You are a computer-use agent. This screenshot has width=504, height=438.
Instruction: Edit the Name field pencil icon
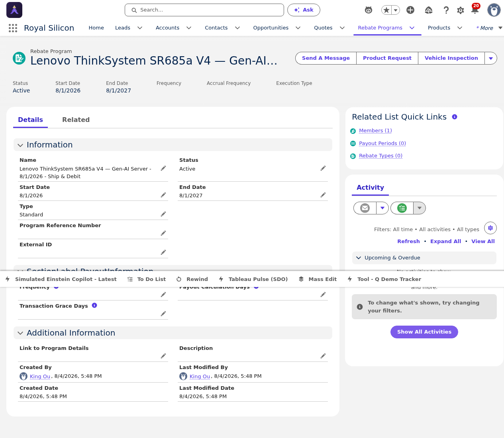[x=163, y=169]
